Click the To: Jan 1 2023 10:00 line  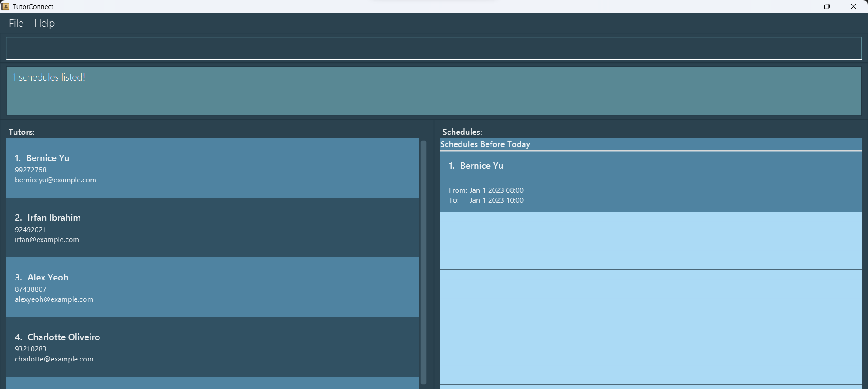pyautogui.click(x=486, y=200)
